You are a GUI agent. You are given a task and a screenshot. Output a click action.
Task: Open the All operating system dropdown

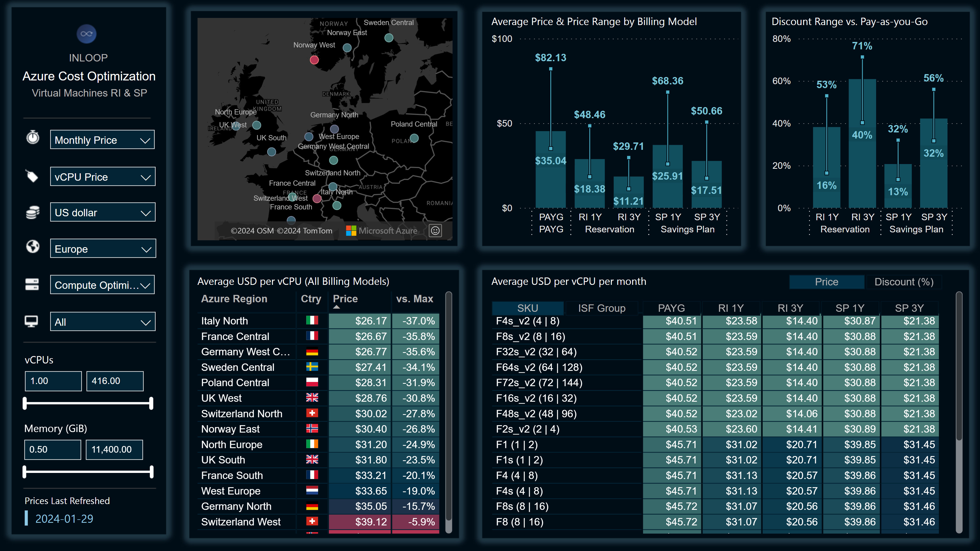[x=103, y=322]
